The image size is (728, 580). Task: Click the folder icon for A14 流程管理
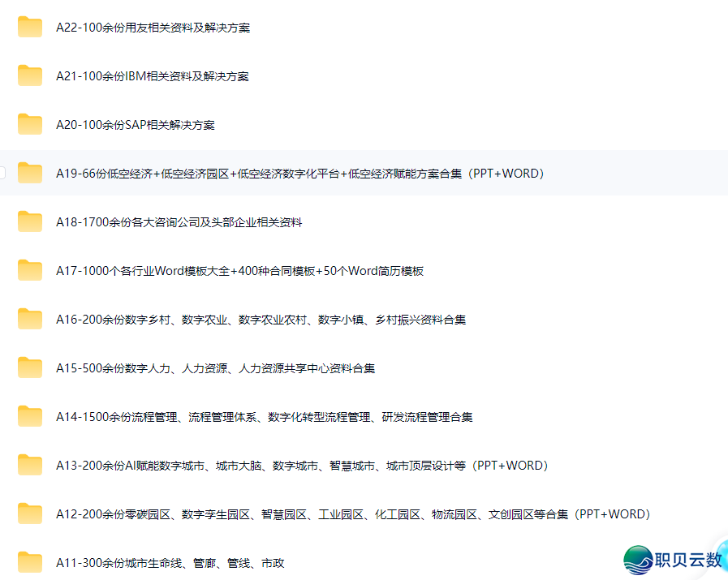(30, 417)
